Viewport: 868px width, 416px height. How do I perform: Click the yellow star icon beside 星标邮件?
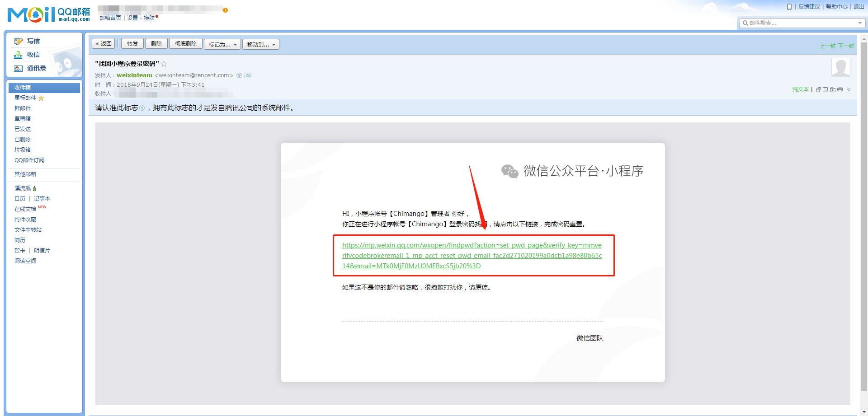coord(41,98)
